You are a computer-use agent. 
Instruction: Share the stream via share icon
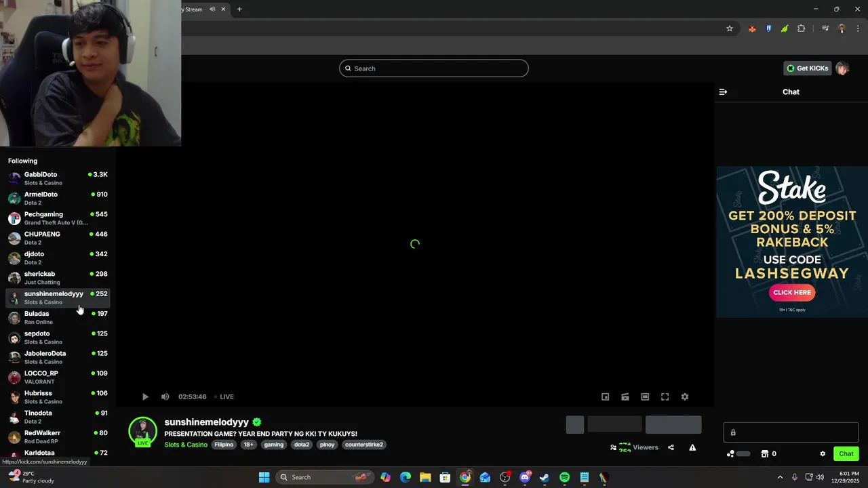(671, 447)
